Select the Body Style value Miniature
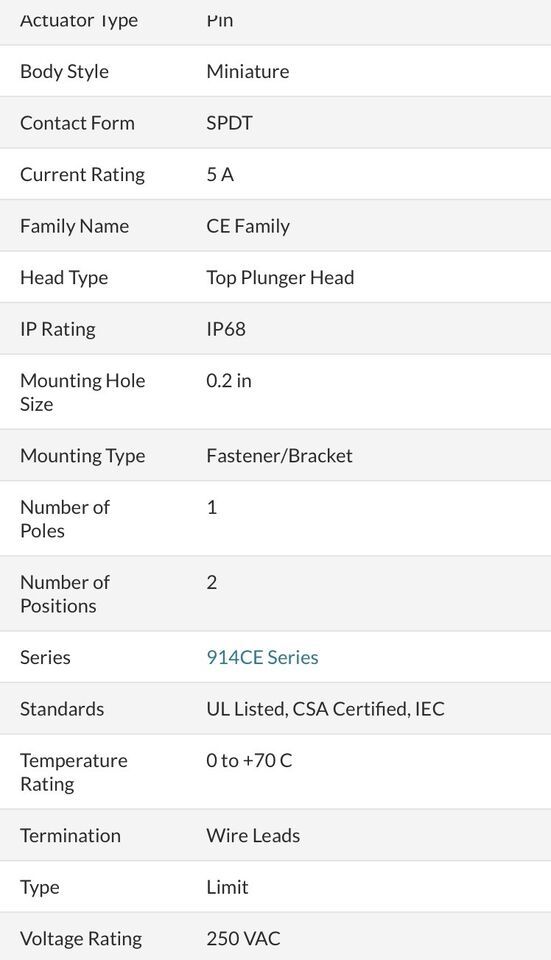Image resolution: width=551 pixels, height=960 pixels. (247, 71)
